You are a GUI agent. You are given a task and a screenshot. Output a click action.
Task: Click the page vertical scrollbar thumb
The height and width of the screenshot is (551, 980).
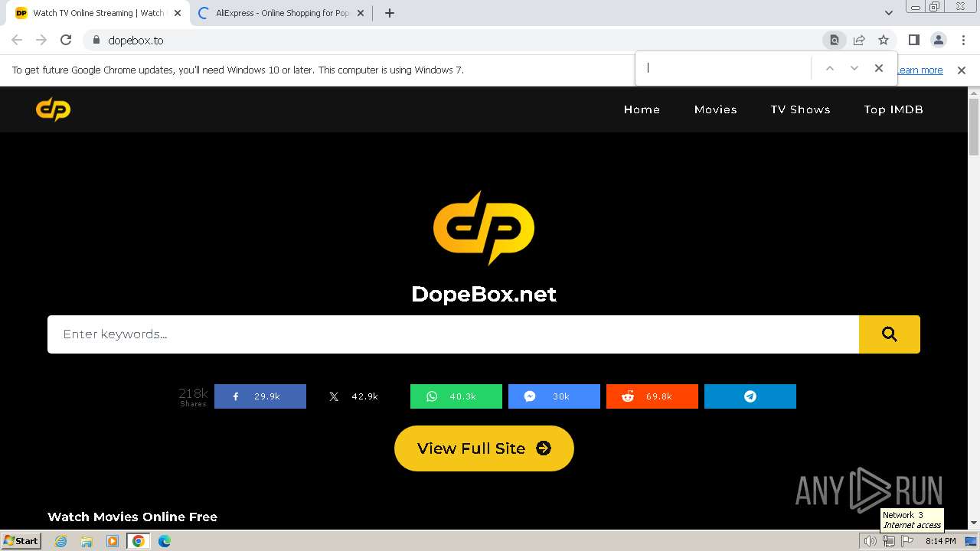coord(974,126)
